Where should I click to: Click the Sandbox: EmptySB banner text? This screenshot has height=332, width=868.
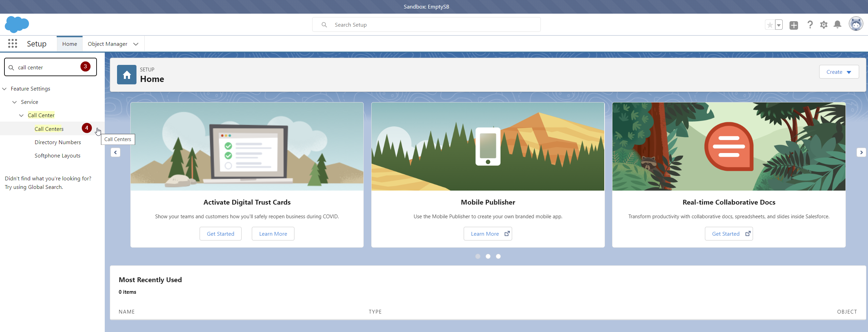(426, 6)
